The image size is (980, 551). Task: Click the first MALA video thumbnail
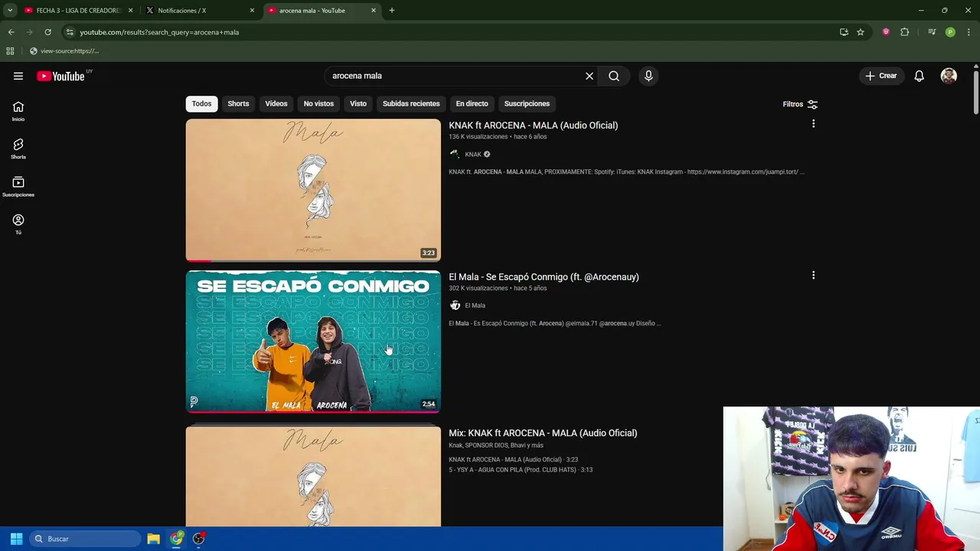(x=313, y=190)
